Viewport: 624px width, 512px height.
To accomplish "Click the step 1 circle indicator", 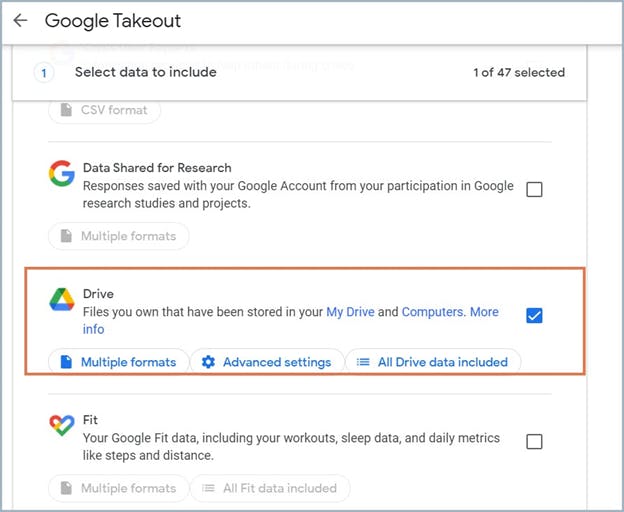I will pyautogui.click(x=44, y=73).
